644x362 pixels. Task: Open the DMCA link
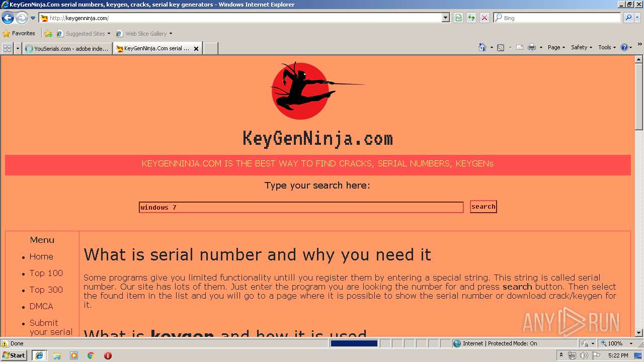[x=41, y=306]
